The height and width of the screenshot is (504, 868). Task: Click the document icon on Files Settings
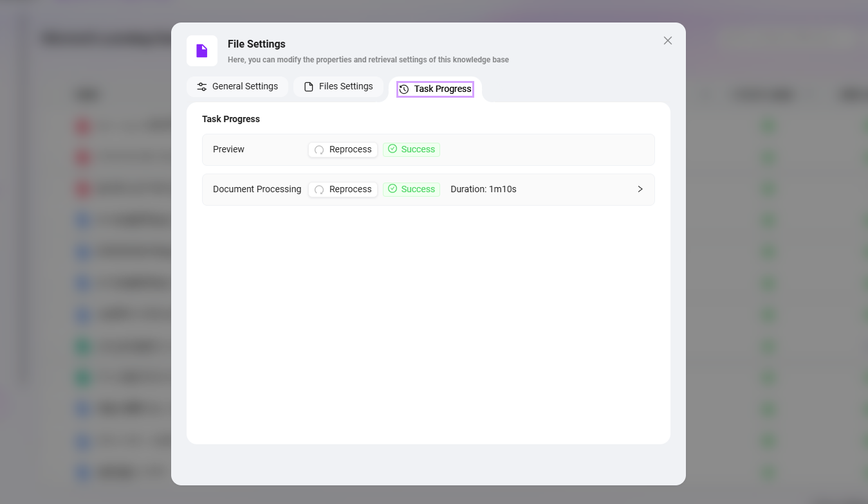pos(309,87)
